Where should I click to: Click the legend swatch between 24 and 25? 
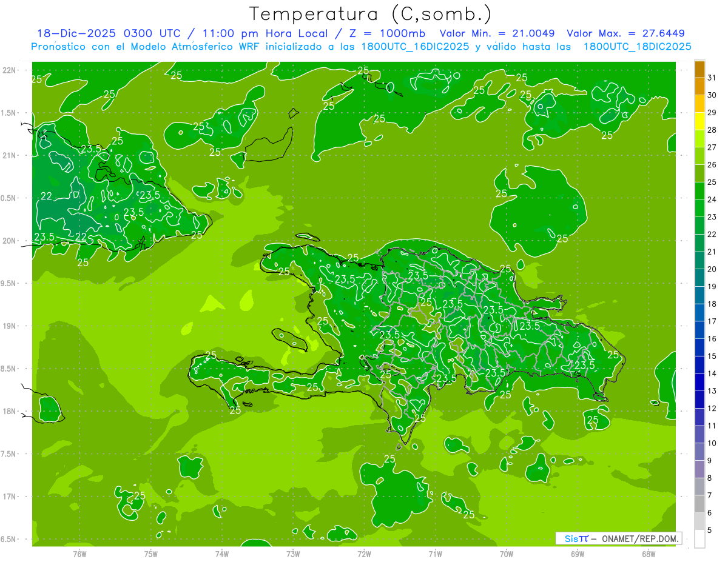click(699, 190)
